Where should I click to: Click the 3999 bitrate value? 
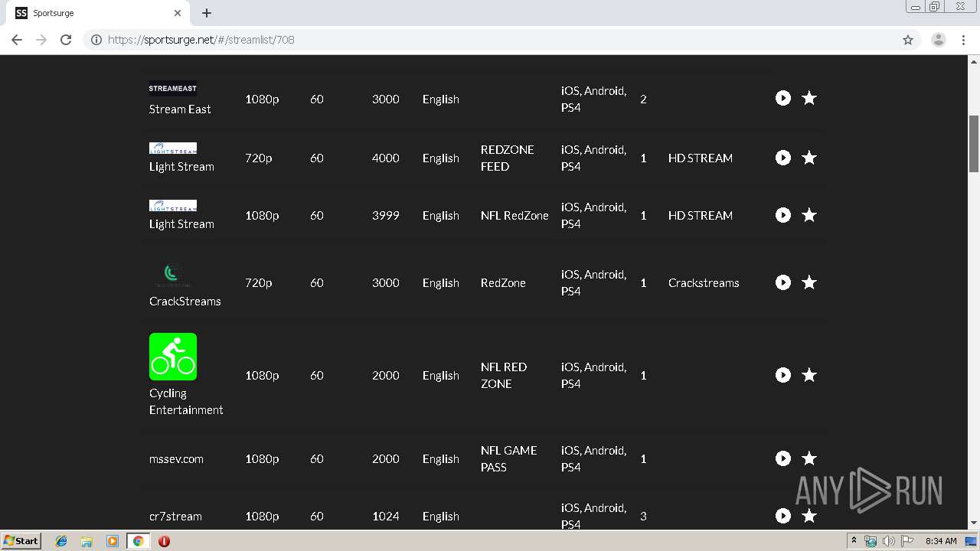[x=386, y=215]
